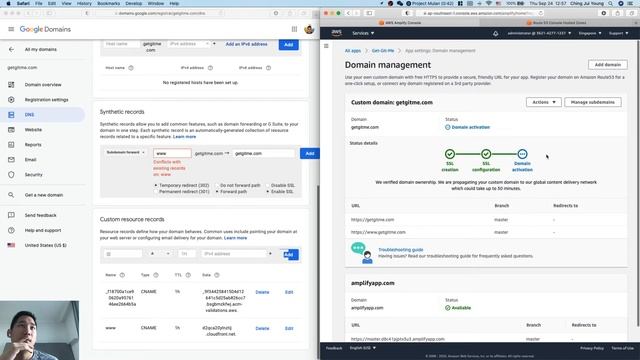Click the AWS logo in the console
This screenshot has width=640, height=360.
click(x=336, y=33)
